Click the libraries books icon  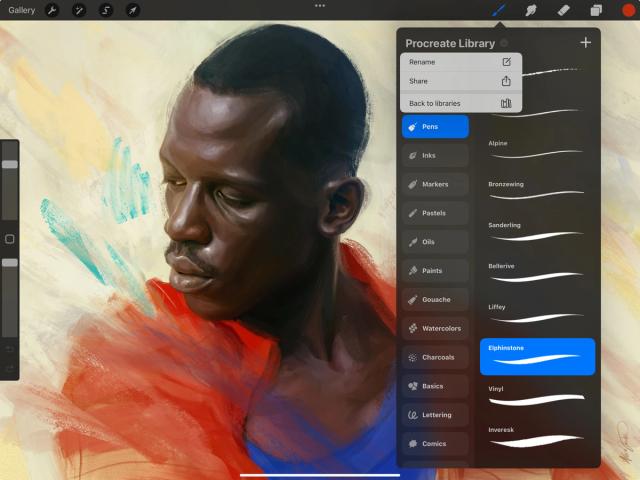tap(506, 103)
